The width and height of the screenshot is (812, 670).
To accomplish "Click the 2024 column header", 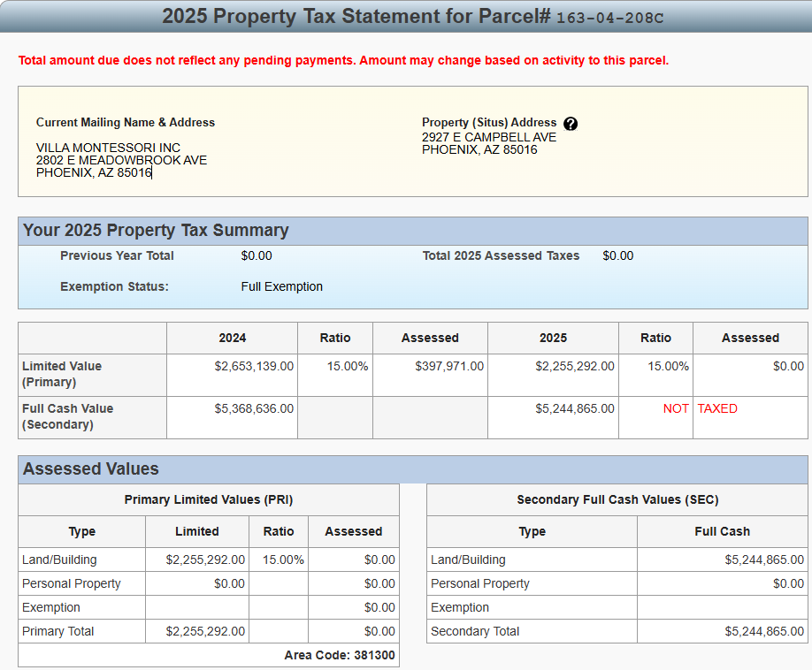I will pos(233,338).
